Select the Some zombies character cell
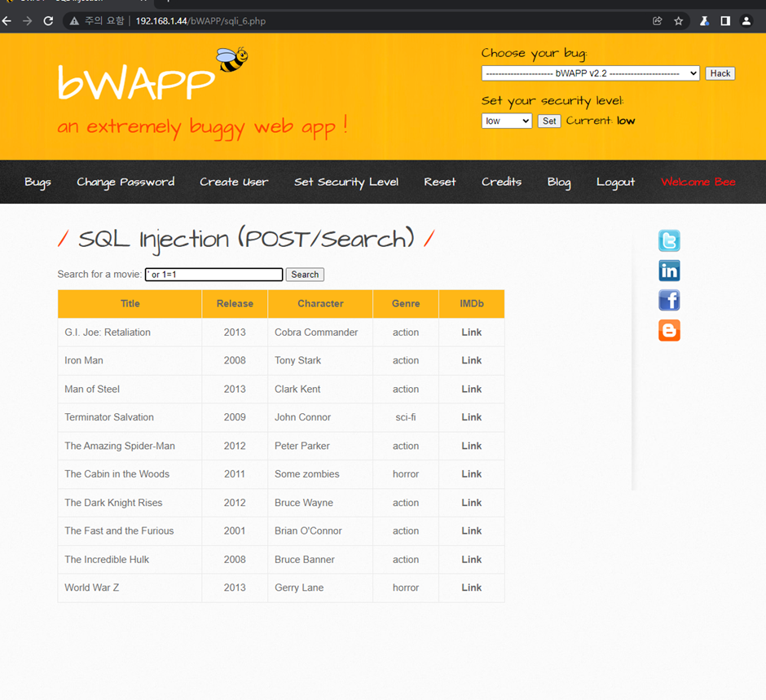Screen dimensions: 766x700 (320, 473)
